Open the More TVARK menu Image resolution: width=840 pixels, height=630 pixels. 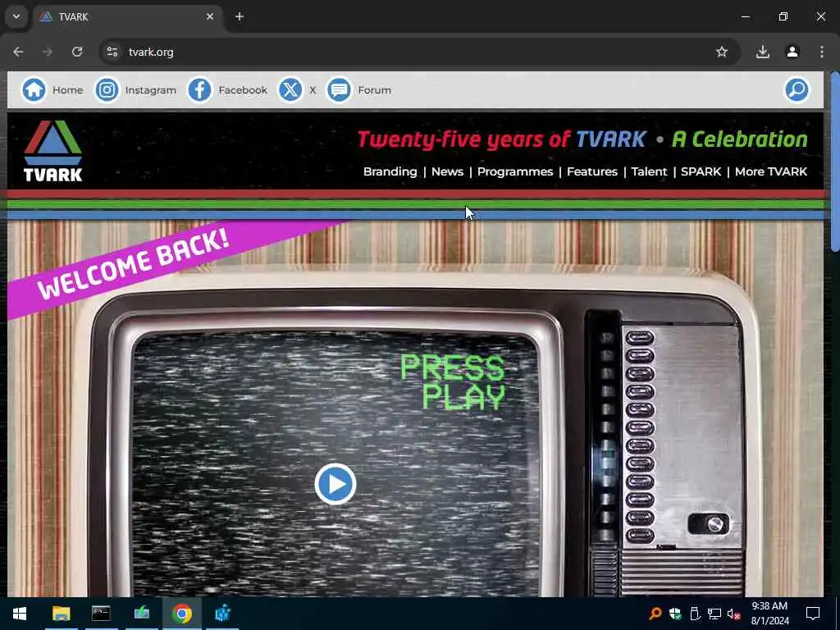click(771, 171)
